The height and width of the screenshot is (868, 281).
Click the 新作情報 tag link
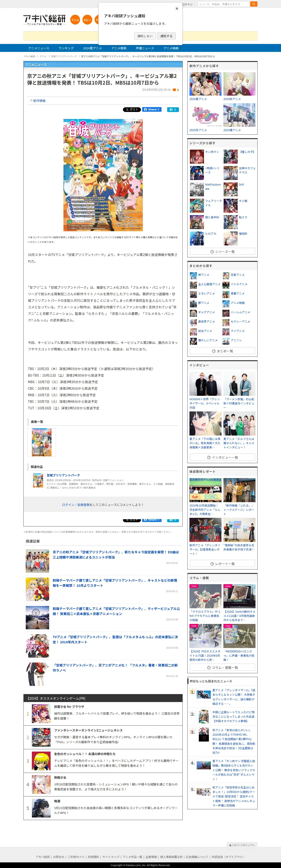tap(39, 101)
